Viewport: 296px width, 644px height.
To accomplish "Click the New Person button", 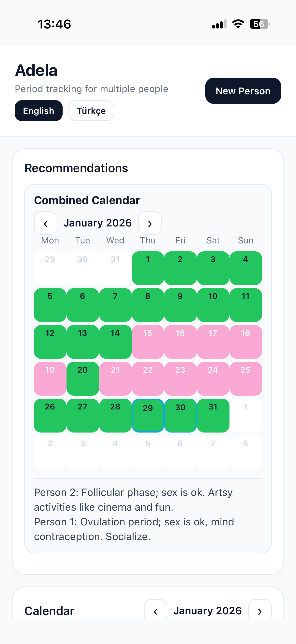I will (x=243, y=91).
